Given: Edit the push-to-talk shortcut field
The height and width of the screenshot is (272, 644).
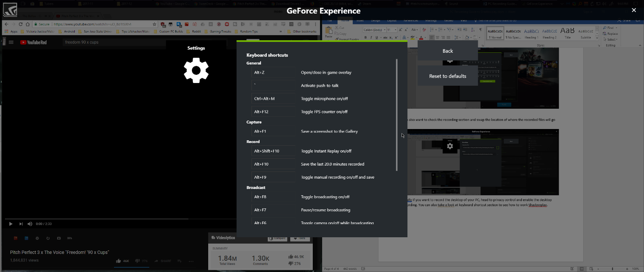Looking at the screenshot, I should 274,86.
